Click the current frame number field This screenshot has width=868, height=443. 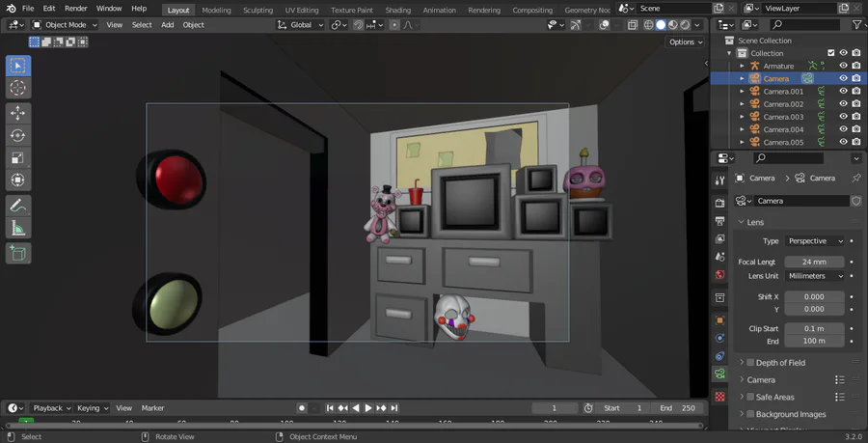tap(555, 408)
